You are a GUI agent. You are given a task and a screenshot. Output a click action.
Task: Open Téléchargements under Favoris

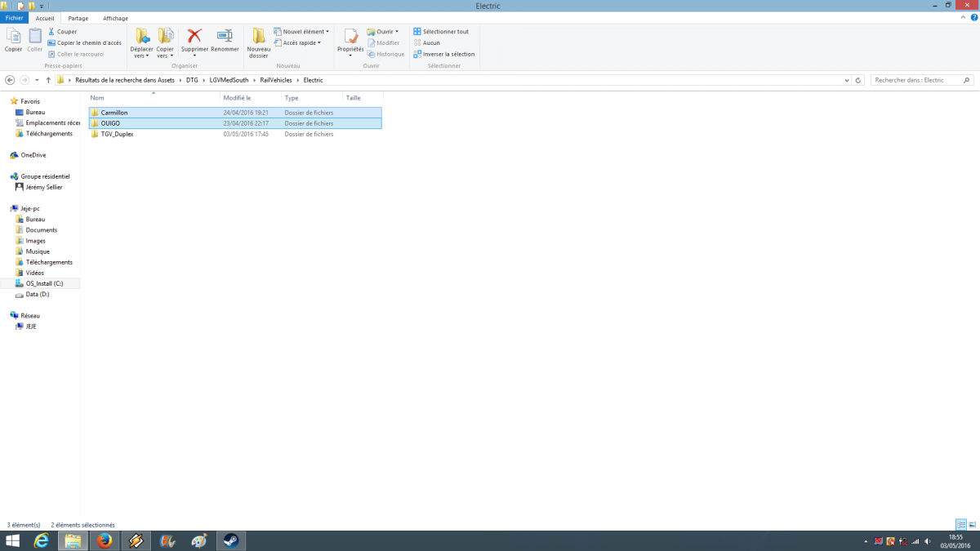(x=43, y=133)
